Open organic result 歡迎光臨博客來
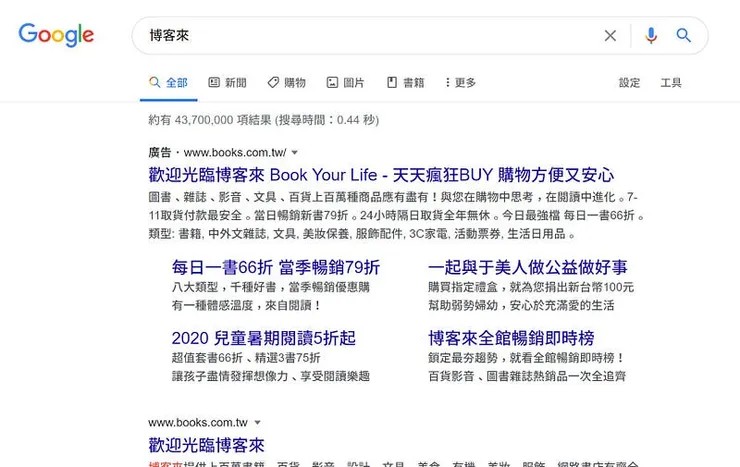This screenshot has width=740, height=467. [206, 445]
